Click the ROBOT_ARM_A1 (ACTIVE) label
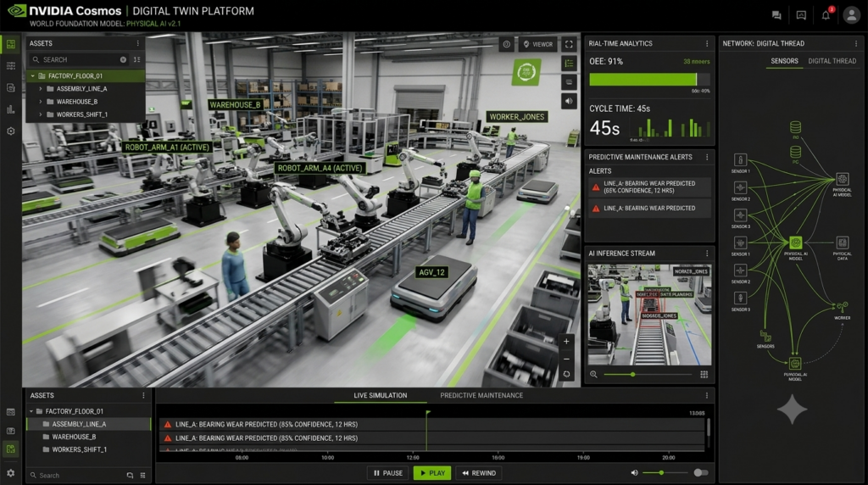 pos(167,148)
